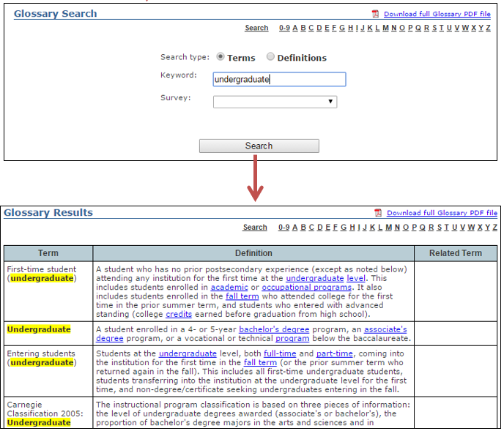Viewport: 504px width, 431px height.
Task: Click the credits link in the first definition
Action: click(179, 314)
